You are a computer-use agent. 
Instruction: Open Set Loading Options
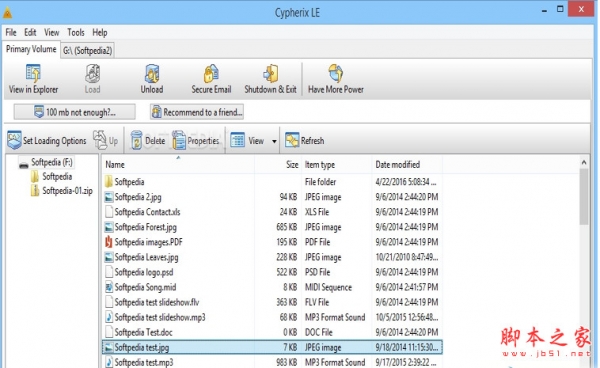point(47,140)
